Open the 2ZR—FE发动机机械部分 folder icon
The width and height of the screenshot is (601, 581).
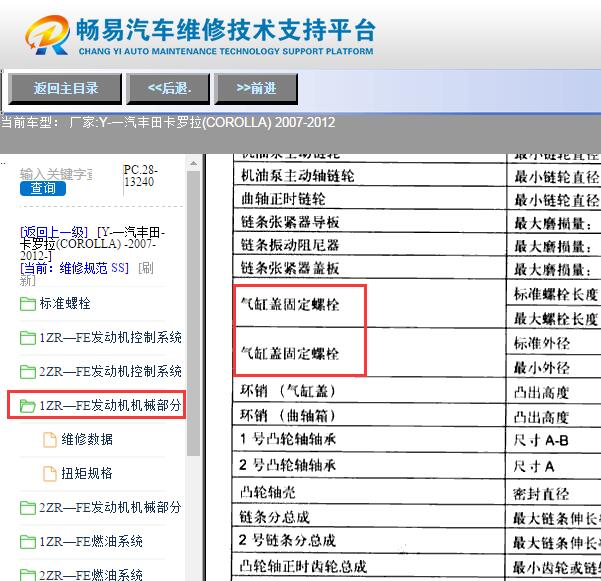point(28,508)
